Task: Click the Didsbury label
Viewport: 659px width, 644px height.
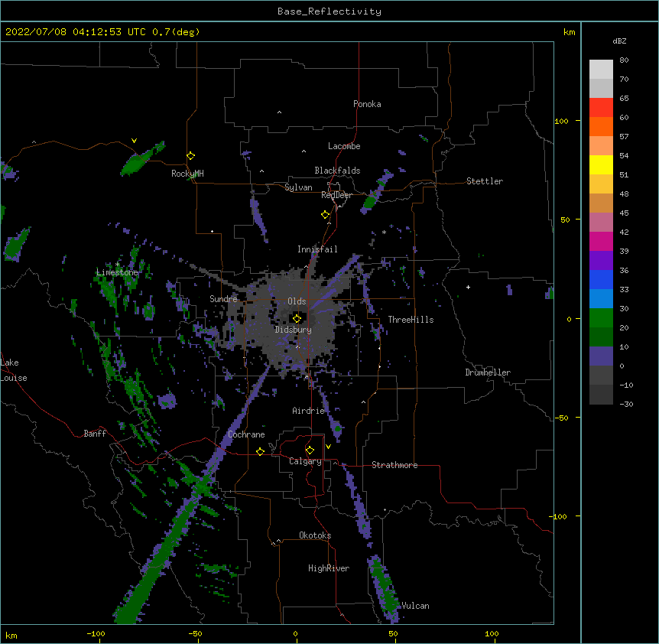Action: [294, 330]
